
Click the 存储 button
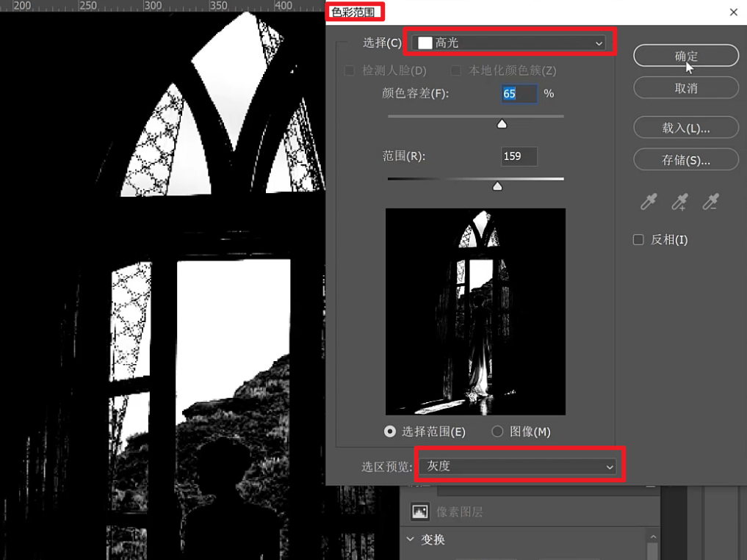[x=686, y=159]
